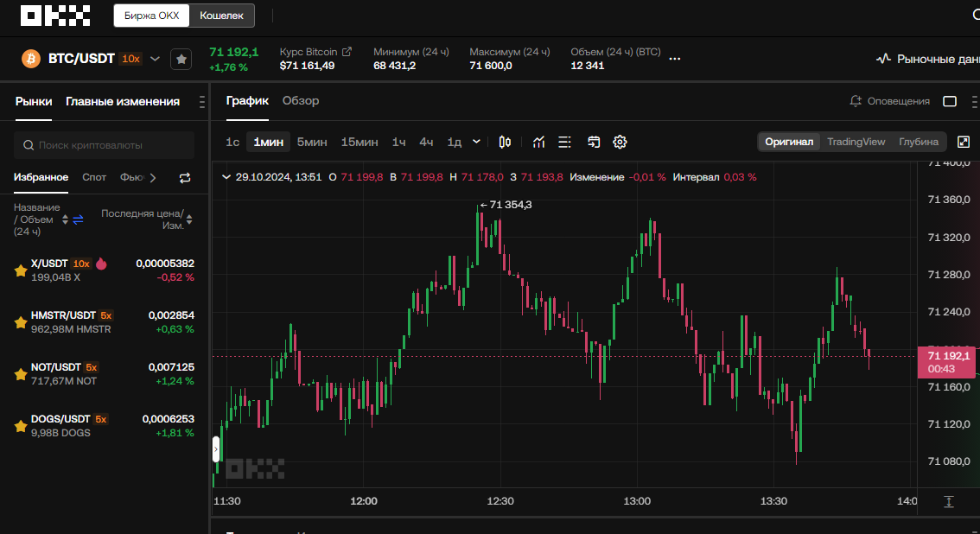Viewport: 980px width, 534px height.
Task: Select 1ч timeframe
Action: tap(398, 143)
